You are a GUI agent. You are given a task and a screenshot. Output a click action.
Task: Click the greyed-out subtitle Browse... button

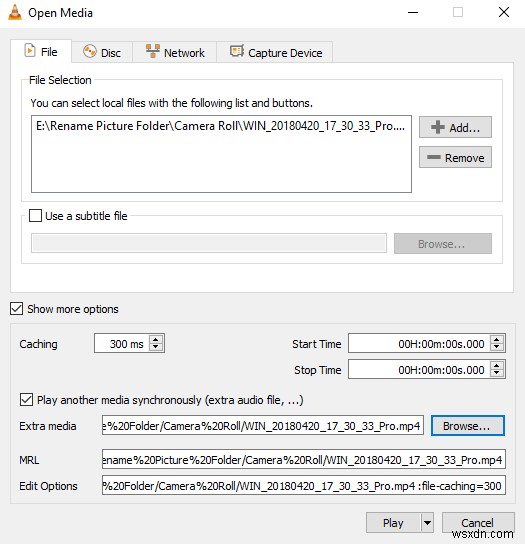[x=443, y=244]
